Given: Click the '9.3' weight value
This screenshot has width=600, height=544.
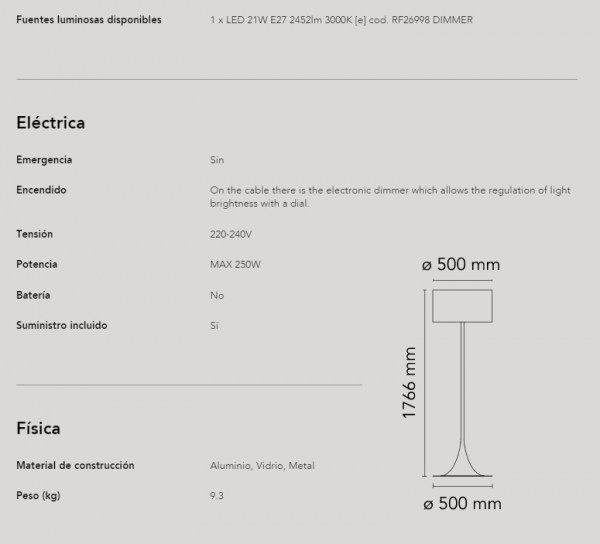Looking at the screenshot, I should coord(217,496).
